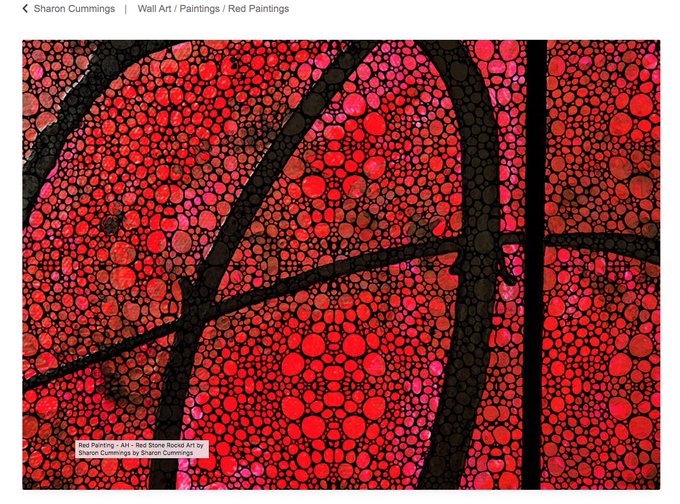Open the red stone rock art image

click(341, 265)
